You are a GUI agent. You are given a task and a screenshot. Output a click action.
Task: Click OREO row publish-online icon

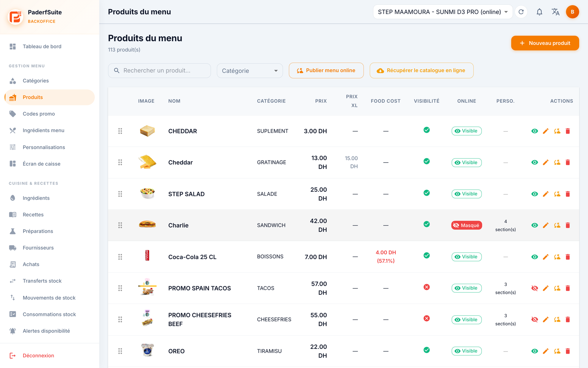557,351
